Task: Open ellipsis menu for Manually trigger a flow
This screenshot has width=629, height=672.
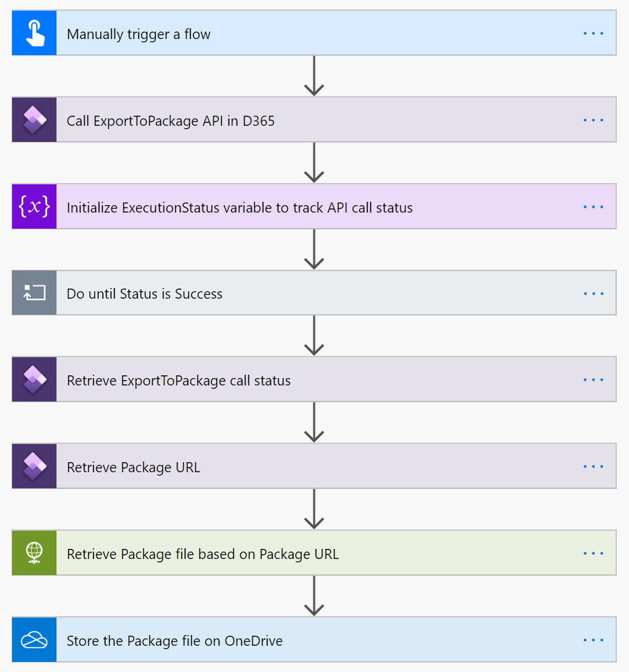Action: (593, 33)
